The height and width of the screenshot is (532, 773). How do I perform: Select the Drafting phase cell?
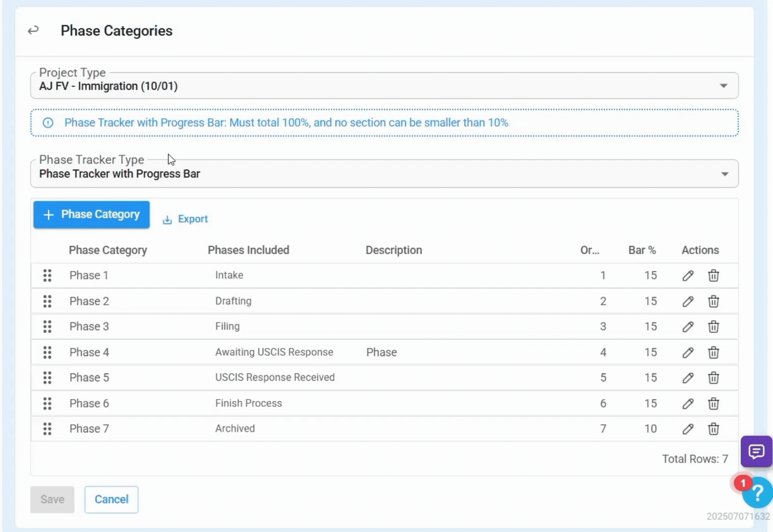[233, 301]
